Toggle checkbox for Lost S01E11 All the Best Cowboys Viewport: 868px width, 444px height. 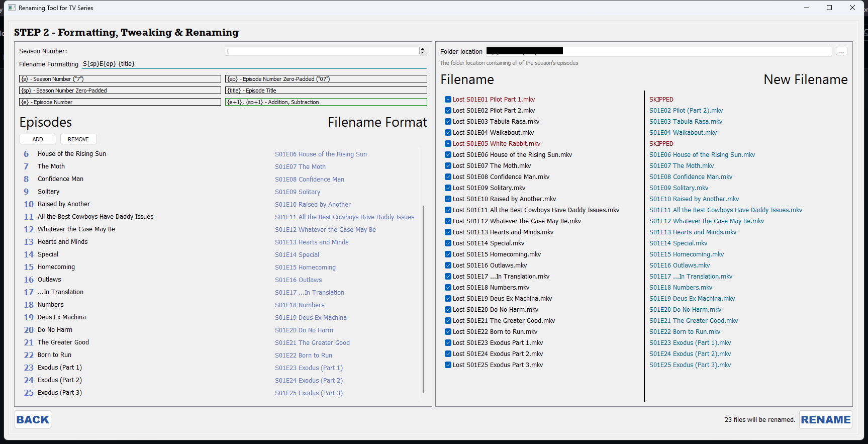[448, 210]
